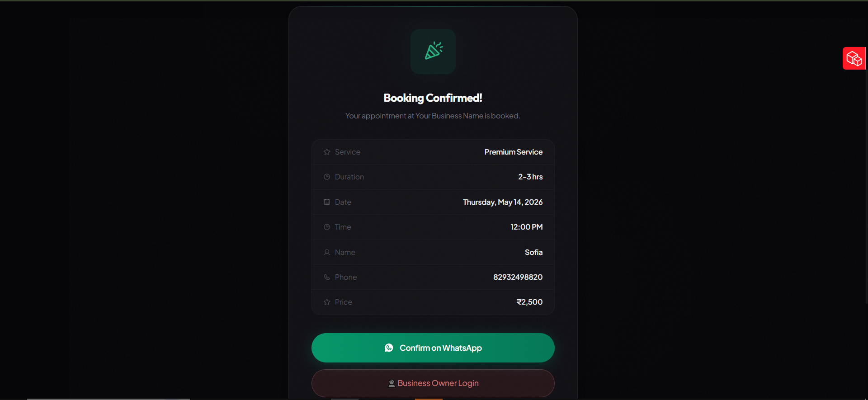Click the Thursday, May 14, 2026 date value

pos(502,202)
